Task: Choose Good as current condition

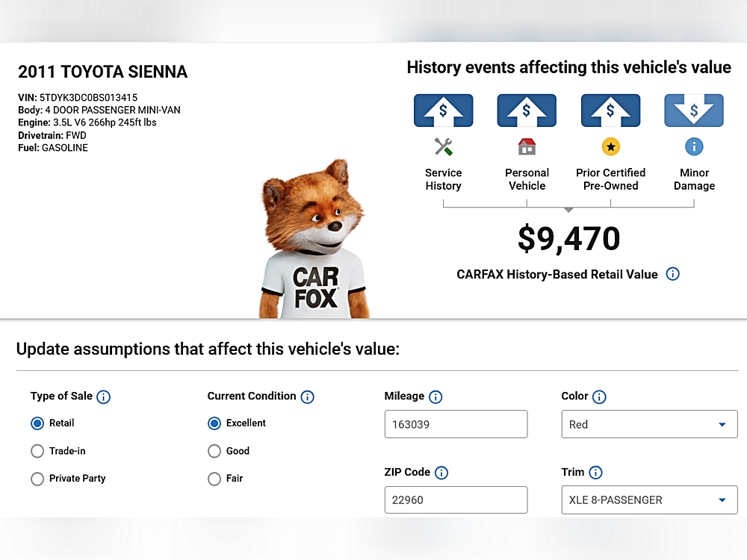Action: tap(214, 451)
